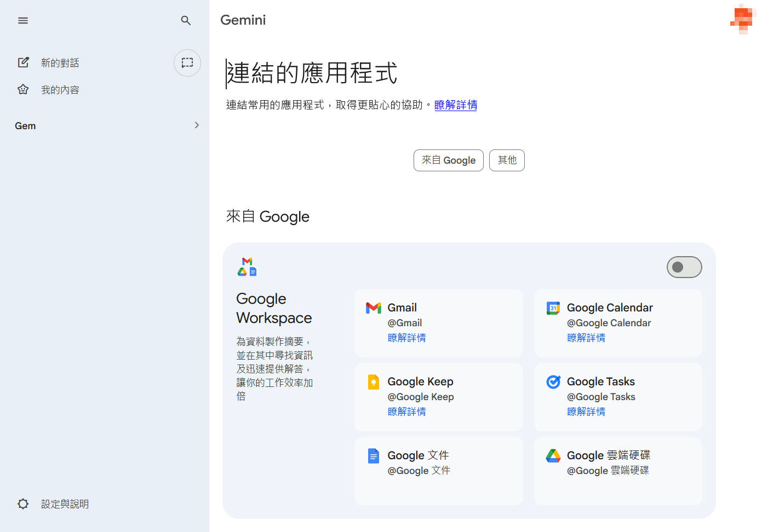This screenshot has height=532, width=762.
Task: Click the search magnifier icon
Action: coord(186,20)
